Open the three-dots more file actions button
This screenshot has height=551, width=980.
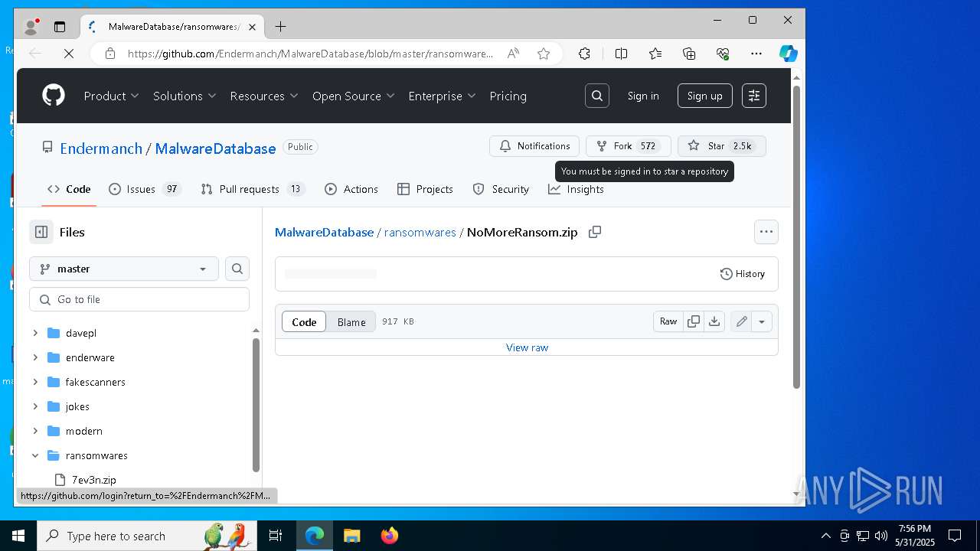(x=766, y=232)
